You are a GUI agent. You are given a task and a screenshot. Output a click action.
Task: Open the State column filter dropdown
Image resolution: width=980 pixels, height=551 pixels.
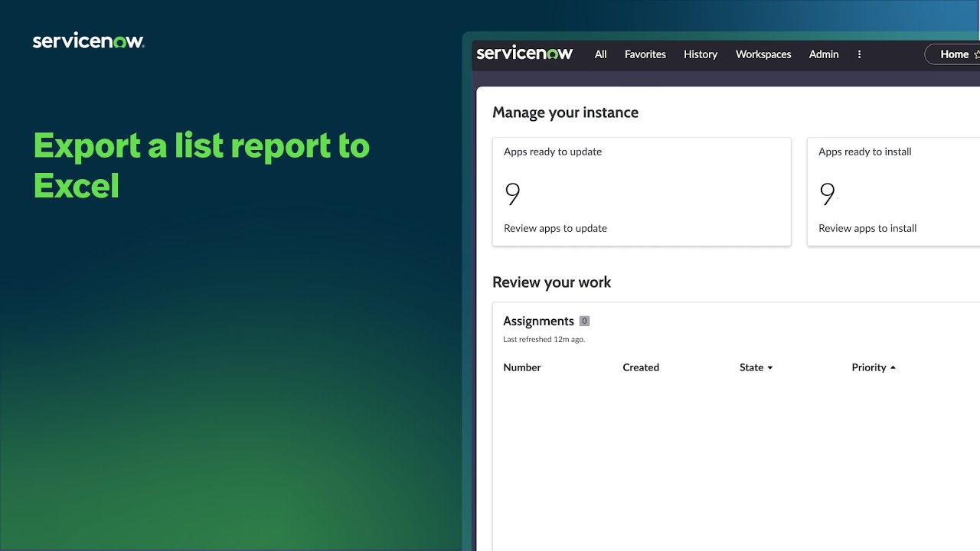[x=769, y=367]
